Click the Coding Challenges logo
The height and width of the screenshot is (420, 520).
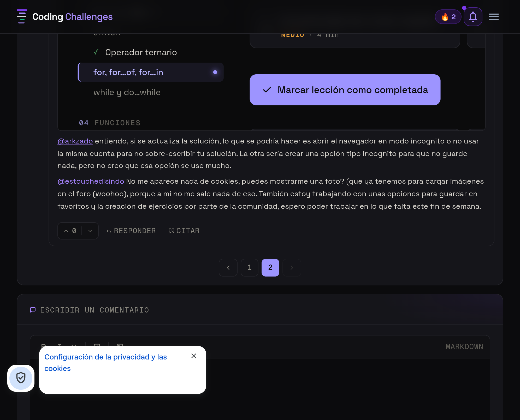(x=64, y=17)
